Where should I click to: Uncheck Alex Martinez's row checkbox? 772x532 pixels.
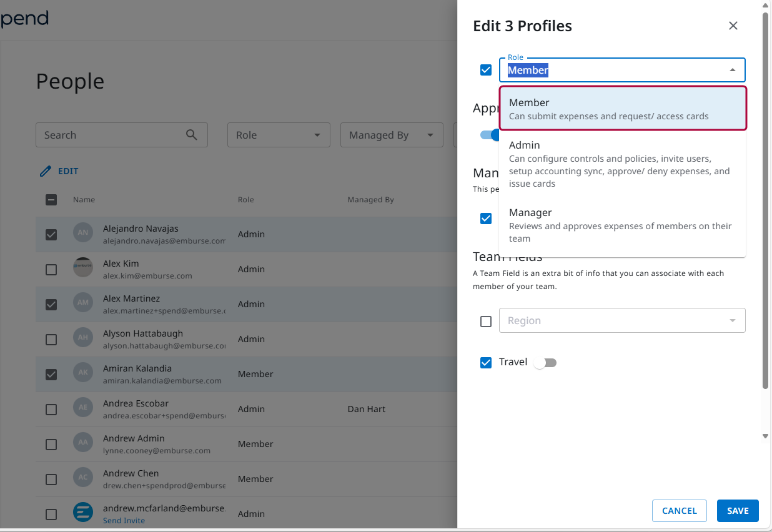[51, 304]
